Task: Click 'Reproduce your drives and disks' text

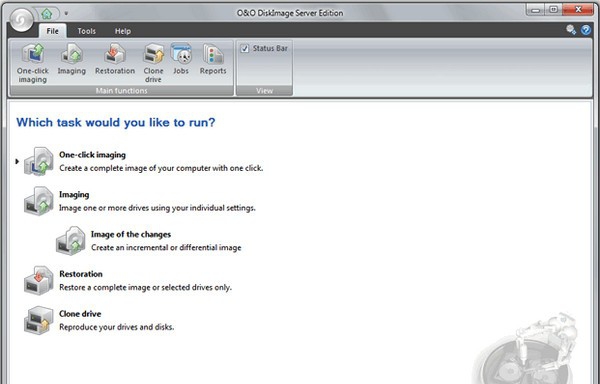Action: (x=116, y=327)
